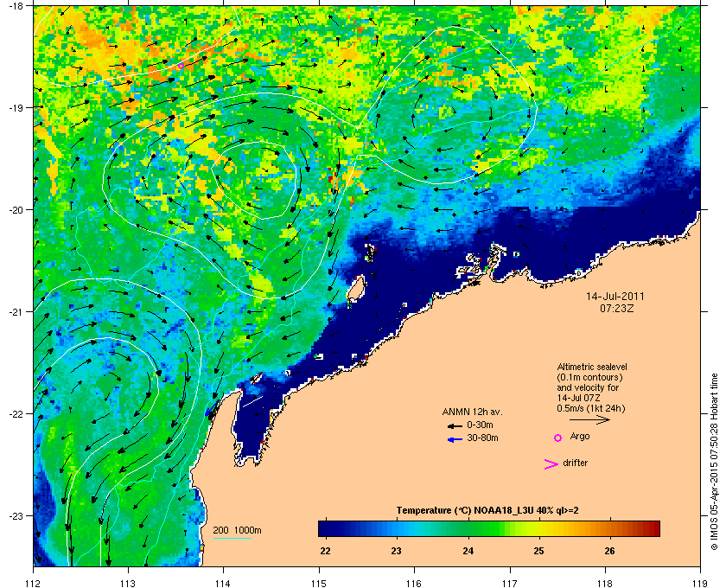This screenshot has height=588, width=726.
Task: Click the blue 30-80m legend arrow
Action: tap(455, 439)
